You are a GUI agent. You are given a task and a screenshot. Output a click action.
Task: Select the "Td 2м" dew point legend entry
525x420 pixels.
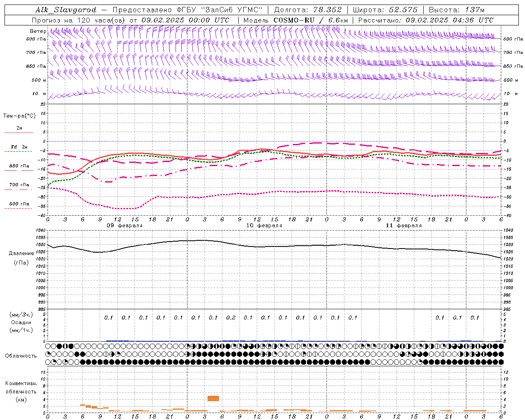point(19,147)
